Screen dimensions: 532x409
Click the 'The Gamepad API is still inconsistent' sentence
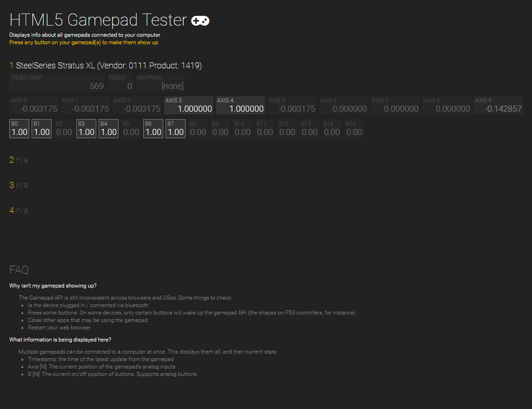coord(126,298)
